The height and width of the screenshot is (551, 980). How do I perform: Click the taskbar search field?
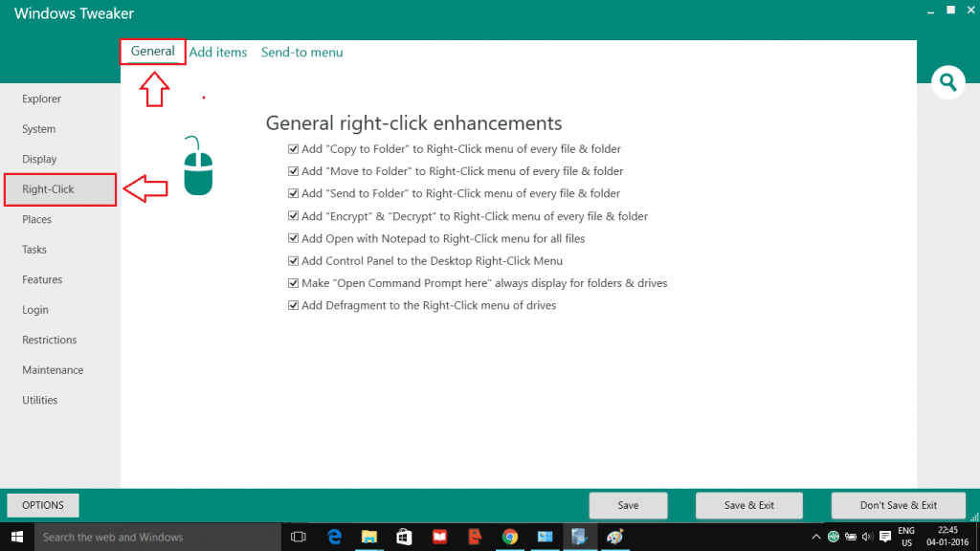pos(153,538)
